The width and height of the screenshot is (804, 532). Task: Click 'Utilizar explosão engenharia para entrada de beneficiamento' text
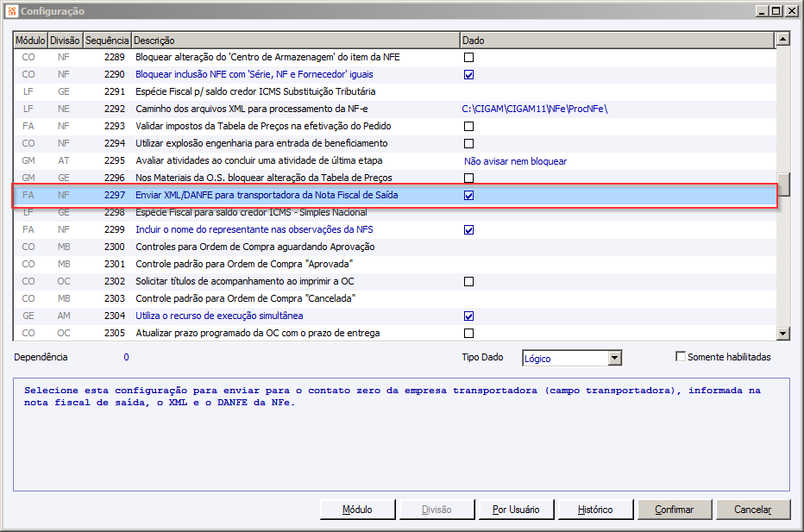261,143
